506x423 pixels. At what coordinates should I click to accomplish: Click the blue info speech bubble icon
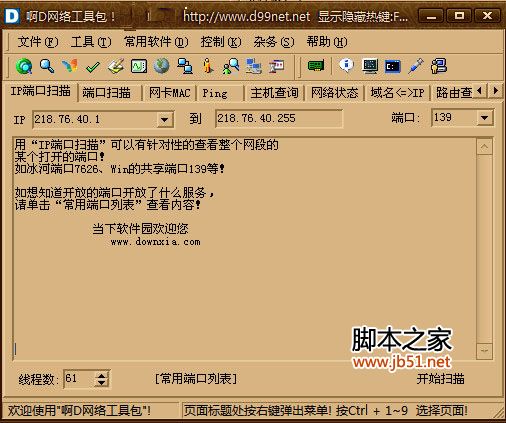(346, 65)
